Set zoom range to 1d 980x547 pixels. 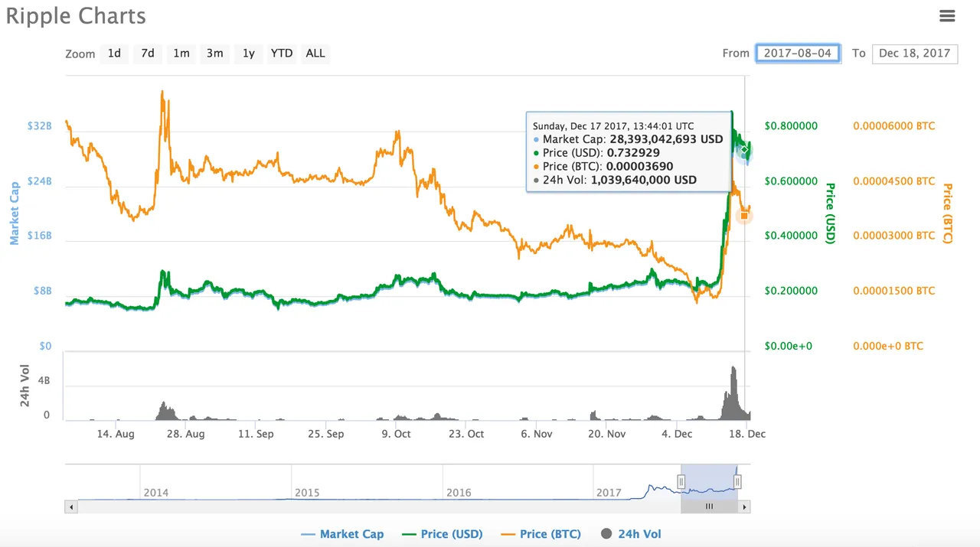[114, 54]
